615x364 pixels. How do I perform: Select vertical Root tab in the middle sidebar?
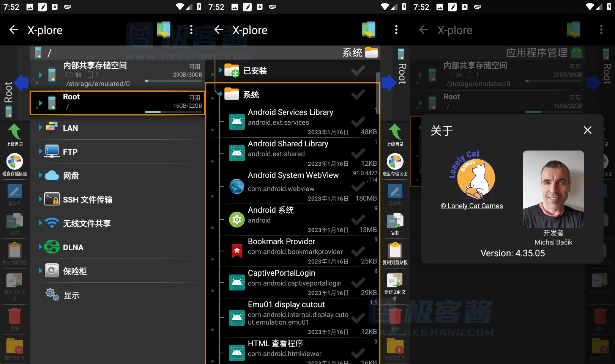(402, 67)
